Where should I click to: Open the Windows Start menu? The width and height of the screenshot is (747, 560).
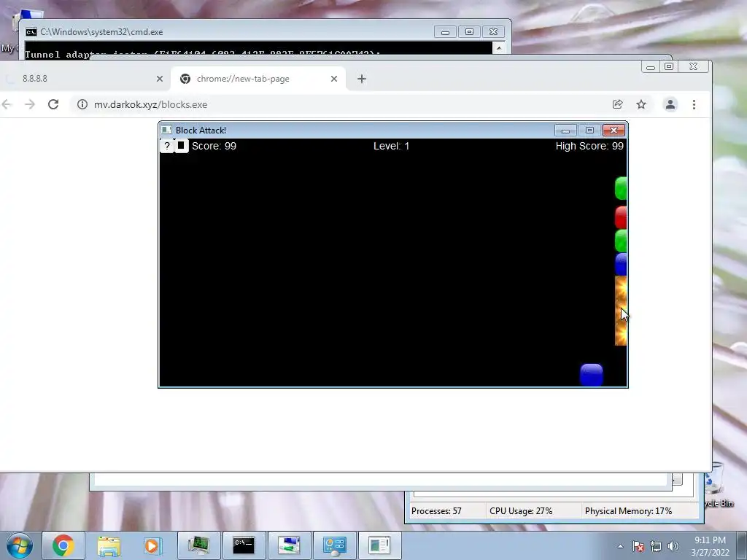[20, 545]
